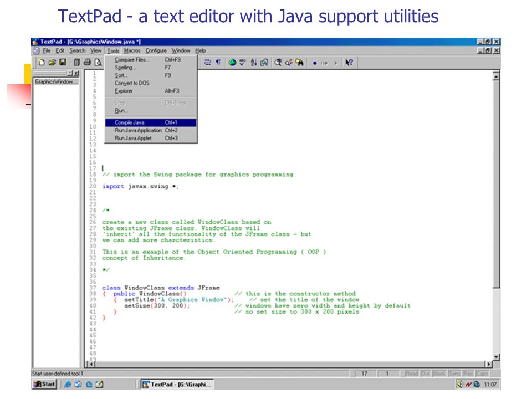Click the document icon left of the File menu
Image resolution: width=532 pixels, height=399 pixels.
click(x=36, y=50)
